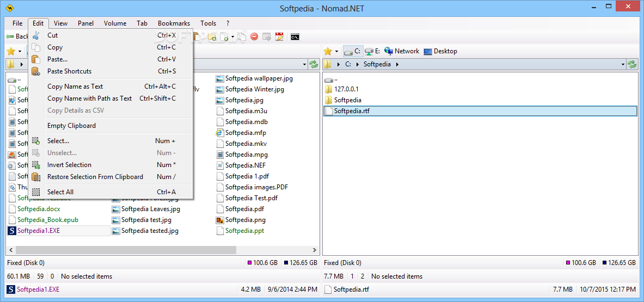
Task: Choose Paste... from the Edit menu
Action: 111,59
